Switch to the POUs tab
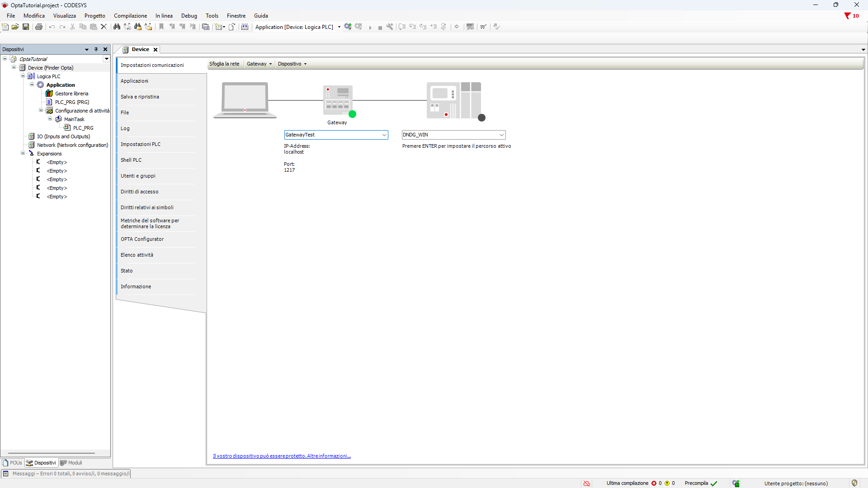The image size is (868, 488). [13, 463]
